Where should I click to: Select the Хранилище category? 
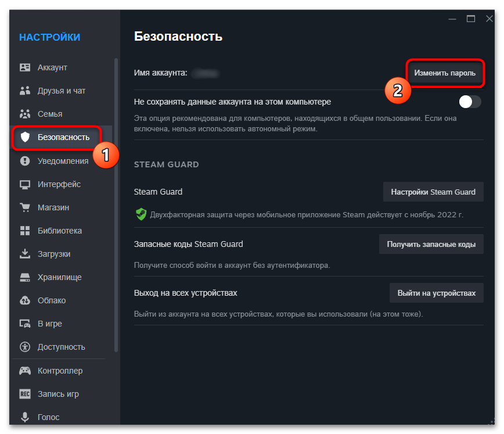click(x=61, y=277)
